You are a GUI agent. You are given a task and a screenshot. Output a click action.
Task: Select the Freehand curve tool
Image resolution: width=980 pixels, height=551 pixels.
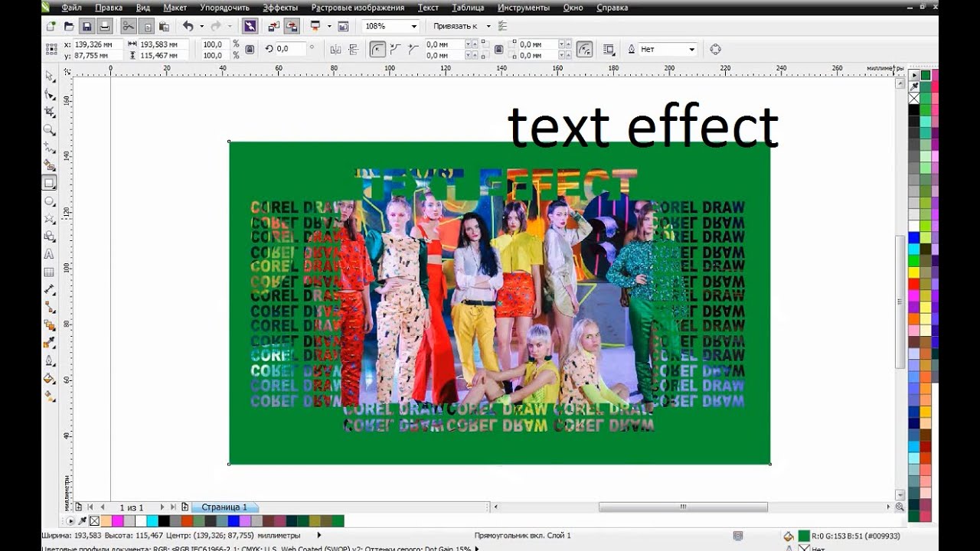pos(50,147)
